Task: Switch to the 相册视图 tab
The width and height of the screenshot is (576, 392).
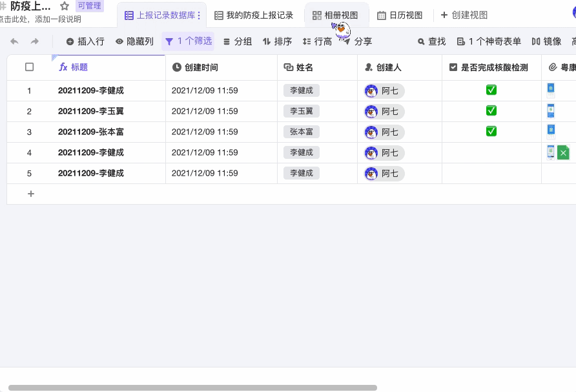Action: click(335, 15)
